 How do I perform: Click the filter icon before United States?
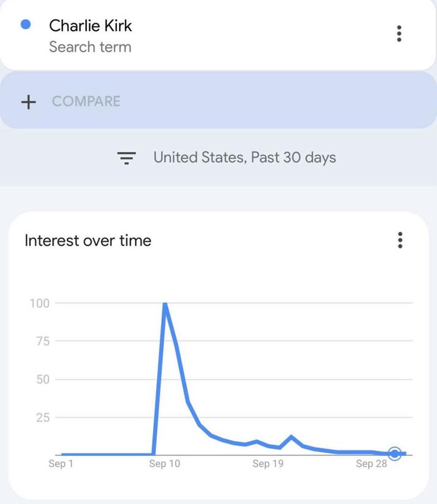pyautogui.click(x=127, y=157)
